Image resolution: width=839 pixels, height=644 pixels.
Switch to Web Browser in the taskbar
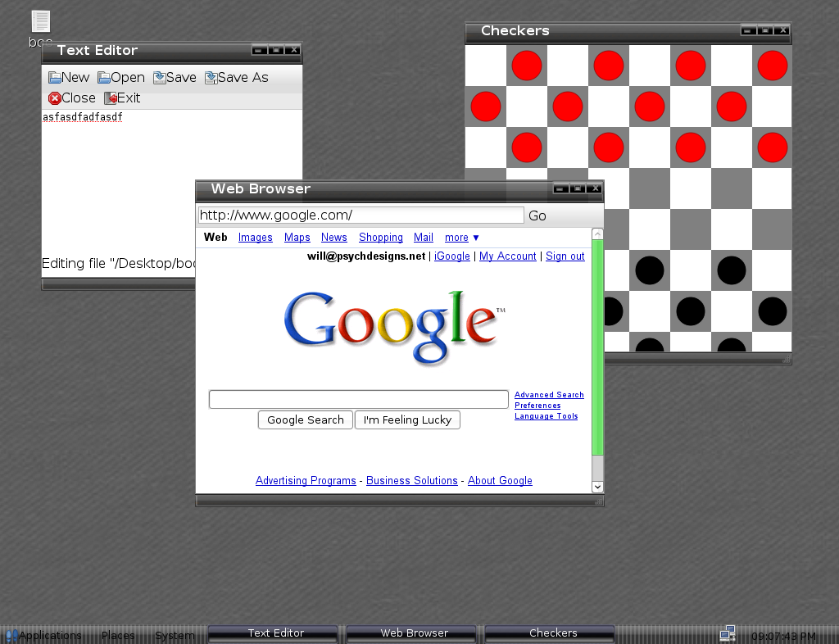411,634
